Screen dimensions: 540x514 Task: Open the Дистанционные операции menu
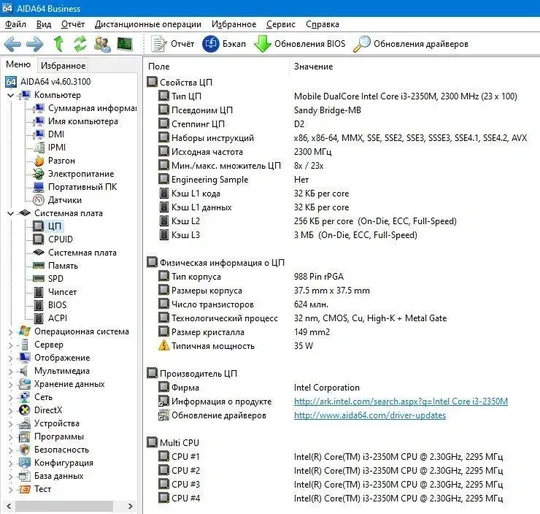[x=148, y=24]
